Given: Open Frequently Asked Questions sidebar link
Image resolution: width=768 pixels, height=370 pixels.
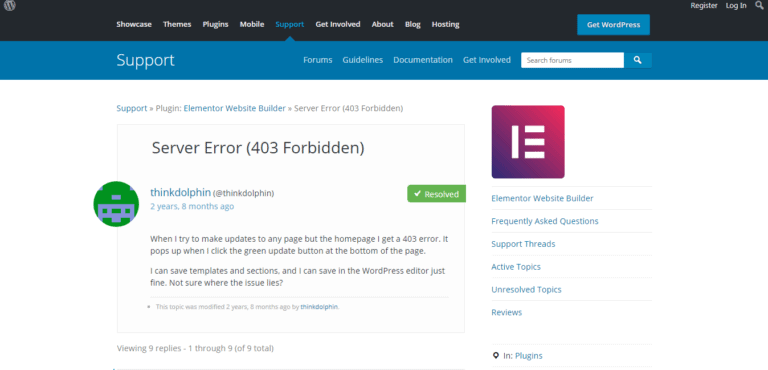Looking at the screenshot, I should pos(545,221).
